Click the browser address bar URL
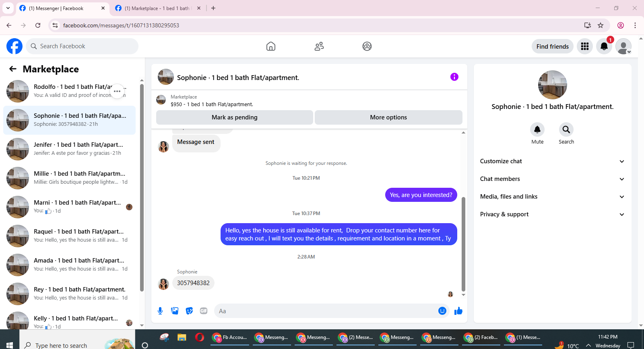 tap(121, 25)
